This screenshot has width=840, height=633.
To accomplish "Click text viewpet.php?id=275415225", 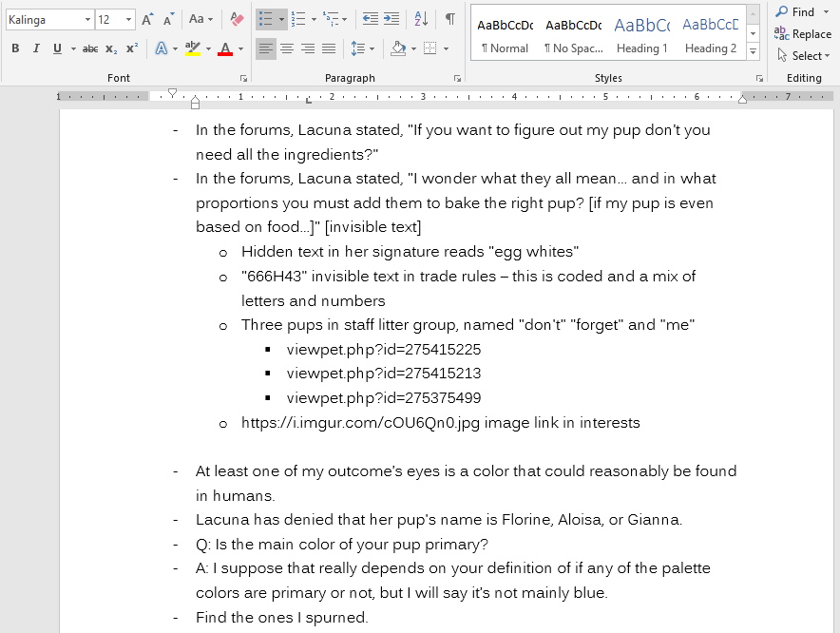I will 384,350.
